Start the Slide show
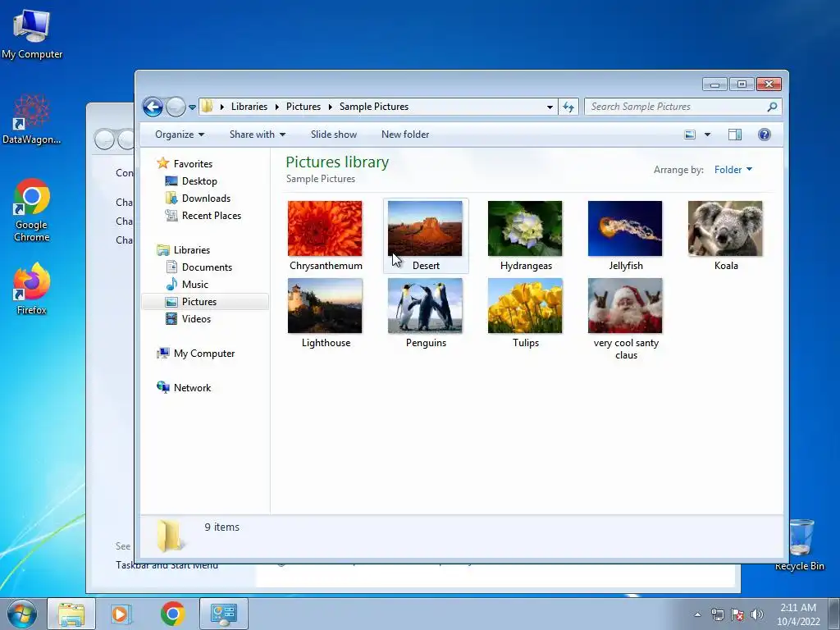Screen dimensions: 840x630 tap(334, 135)
